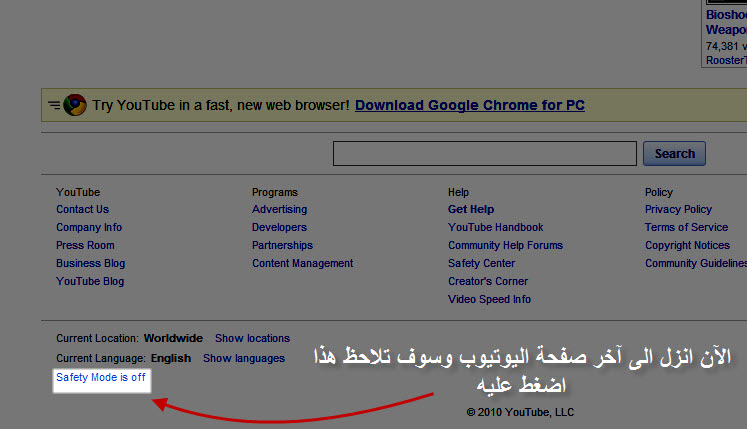Open the Partnerships link
This screenshot has width=747, height=429.
point(283,245)
